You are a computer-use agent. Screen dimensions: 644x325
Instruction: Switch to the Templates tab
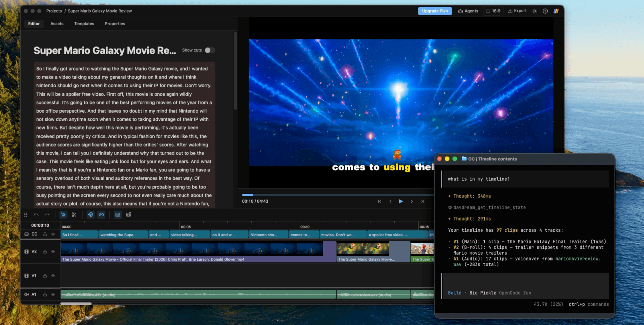point(84,24)
